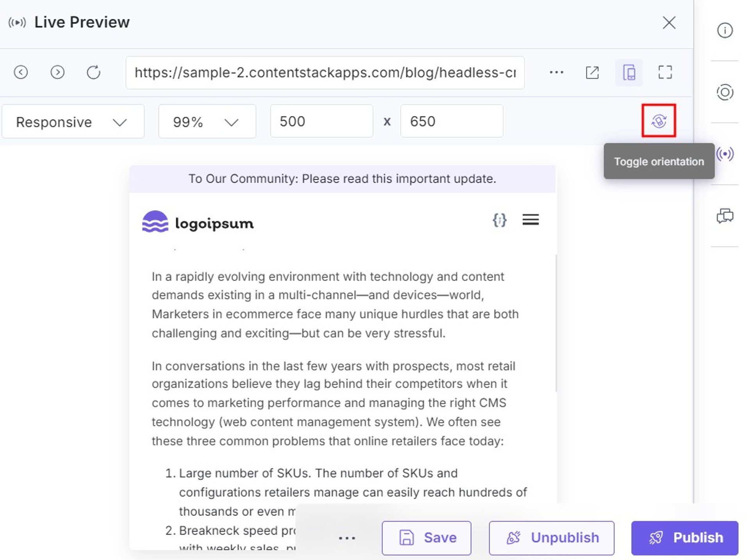This screenshot has width=750, height=560.
Task: Click the logoipsum logo
Action: [x=198, y=222]
